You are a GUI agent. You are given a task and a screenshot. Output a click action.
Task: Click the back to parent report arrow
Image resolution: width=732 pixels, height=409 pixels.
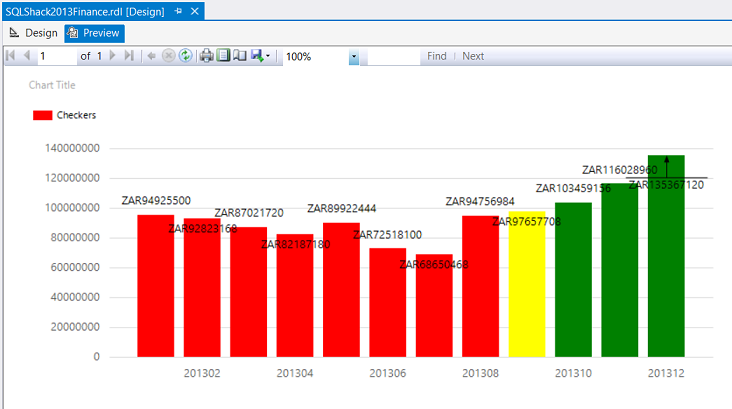pyautogui.click(x=151, y=56)
